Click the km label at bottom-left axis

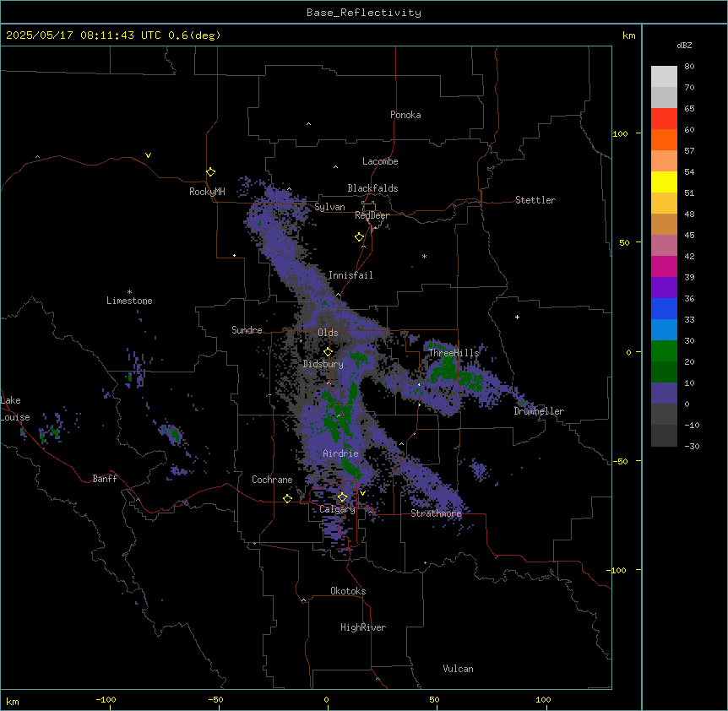(x=13, y=701)
